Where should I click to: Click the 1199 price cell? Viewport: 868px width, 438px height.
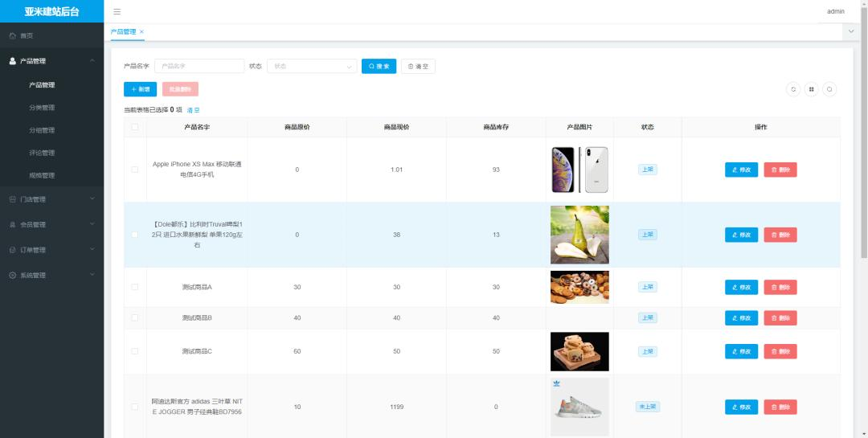396,407
